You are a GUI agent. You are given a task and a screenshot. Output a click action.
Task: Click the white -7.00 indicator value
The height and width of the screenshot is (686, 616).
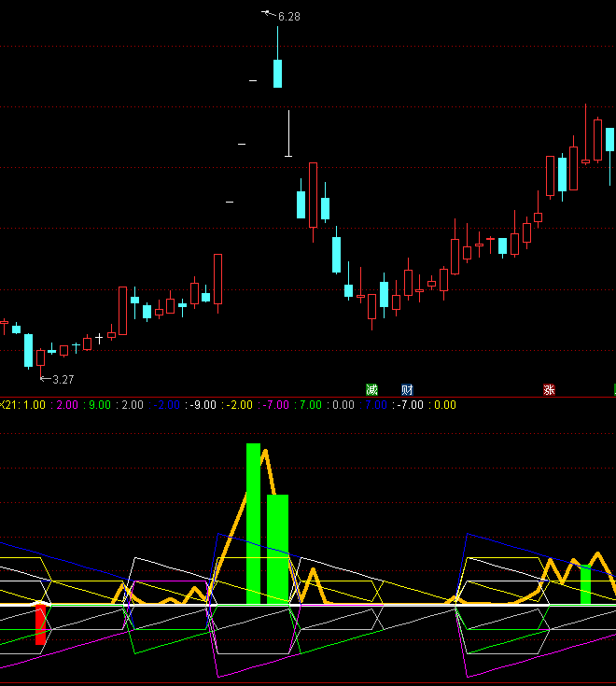point(411,405)
